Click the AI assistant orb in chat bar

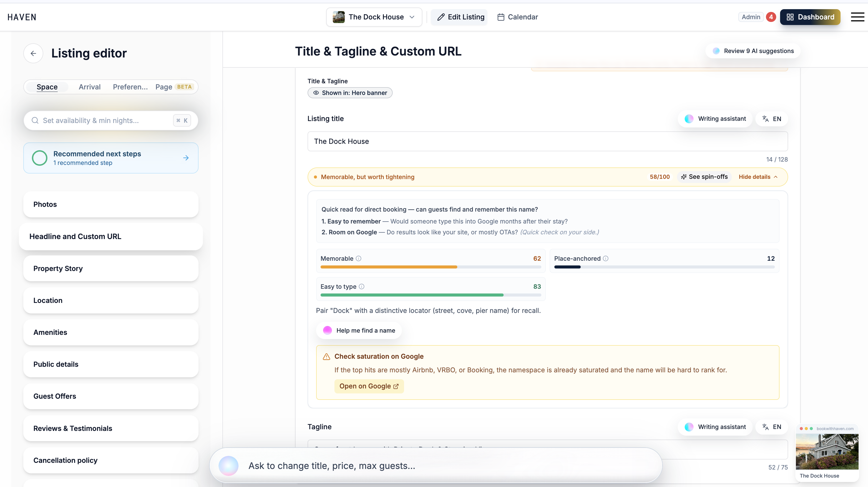click(x=229, y=466)
